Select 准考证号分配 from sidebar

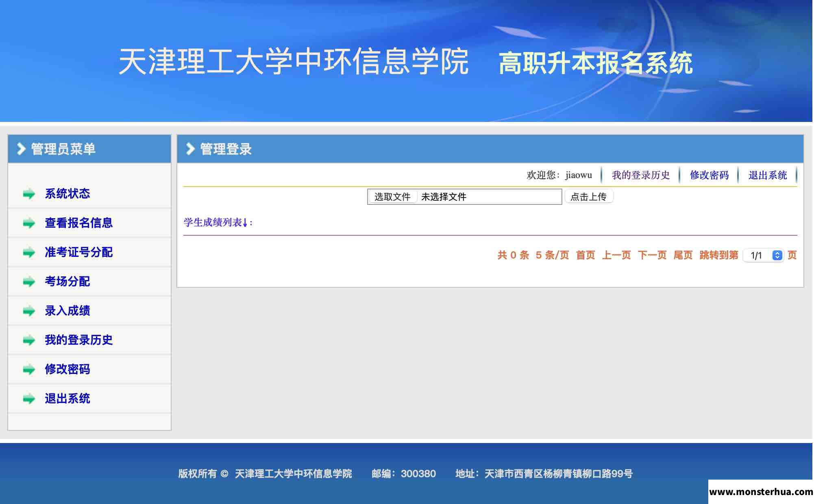[x=79, y=252]
